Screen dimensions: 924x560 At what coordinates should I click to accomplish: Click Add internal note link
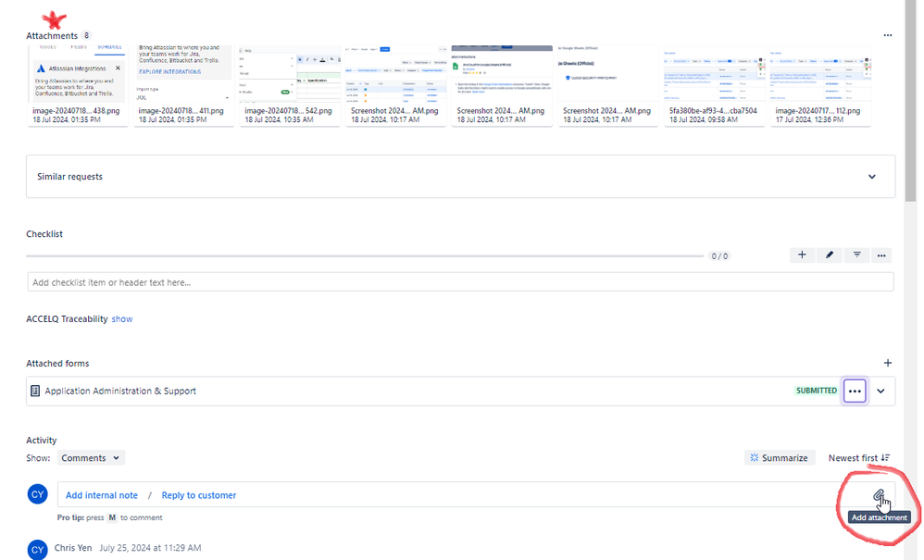(101, 495)
